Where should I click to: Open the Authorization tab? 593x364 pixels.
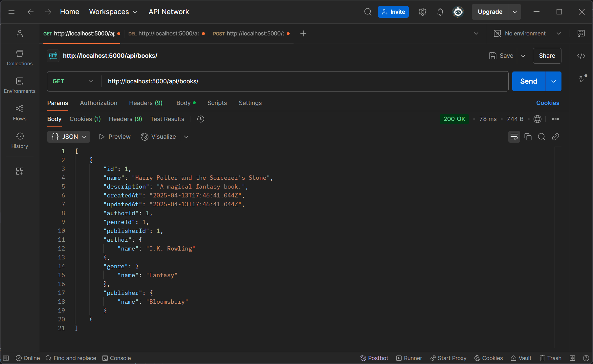coord(99,103)
